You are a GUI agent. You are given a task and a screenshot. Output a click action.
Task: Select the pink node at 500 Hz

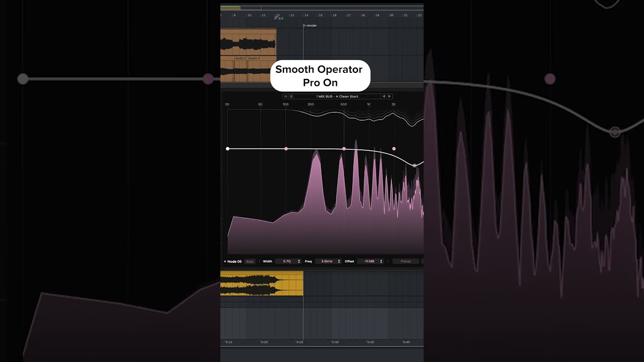click(344, 149)
